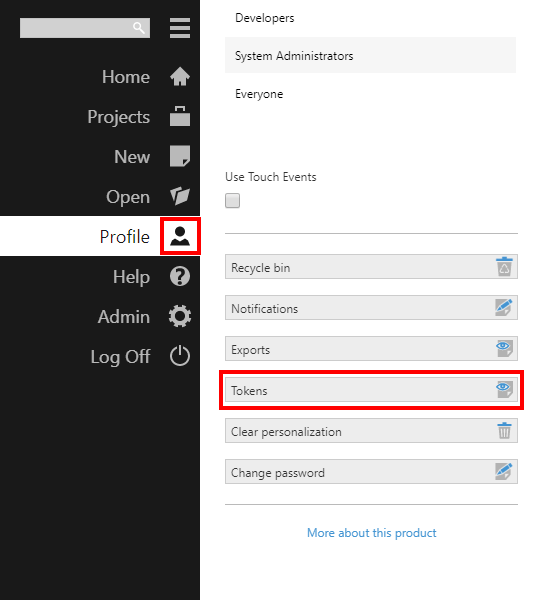Select System Administrators in the group list
This screenshot has width=560, height=600.
tap(371, 55)
